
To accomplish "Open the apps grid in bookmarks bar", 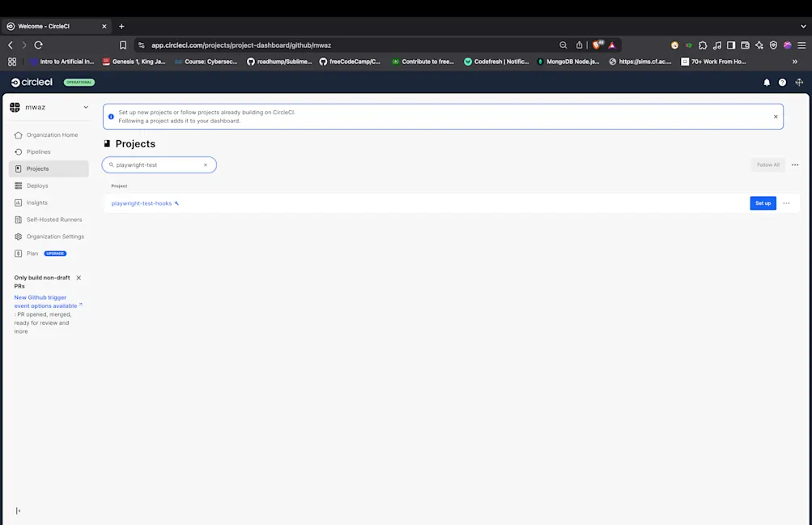I will pos(12,62).
